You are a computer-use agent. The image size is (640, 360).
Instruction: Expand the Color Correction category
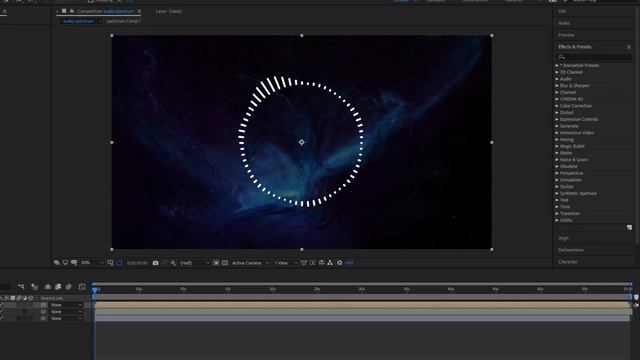point(557,106)
